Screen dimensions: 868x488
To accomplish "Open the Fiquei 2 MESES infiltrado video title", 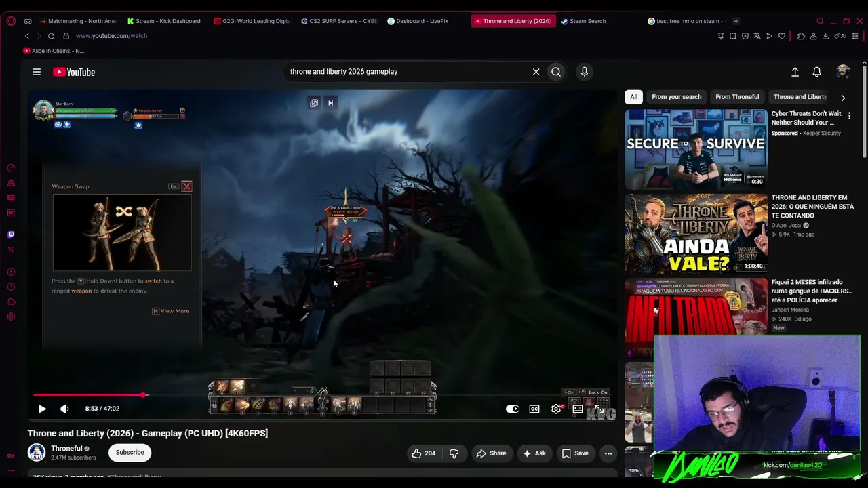I will point(812,291).
